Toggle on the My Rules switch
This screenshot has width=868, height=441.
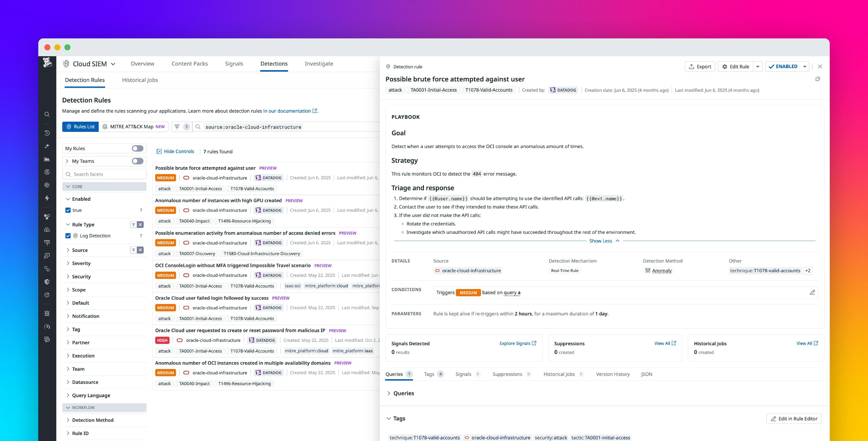point(138,148)
